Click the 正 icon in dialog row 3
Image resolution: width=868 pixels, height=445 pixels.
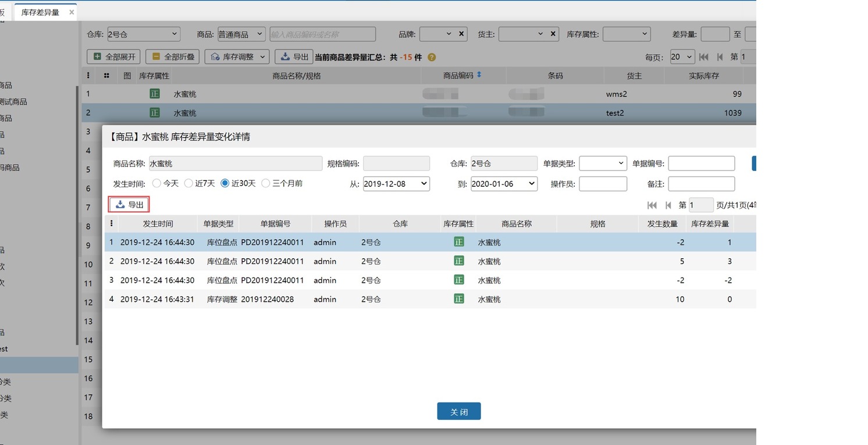tap(459, 280)
